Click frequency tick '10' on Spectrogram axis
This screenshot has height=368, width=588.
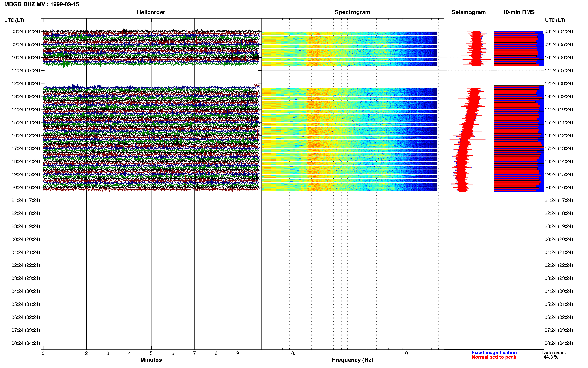click(405, 353)
